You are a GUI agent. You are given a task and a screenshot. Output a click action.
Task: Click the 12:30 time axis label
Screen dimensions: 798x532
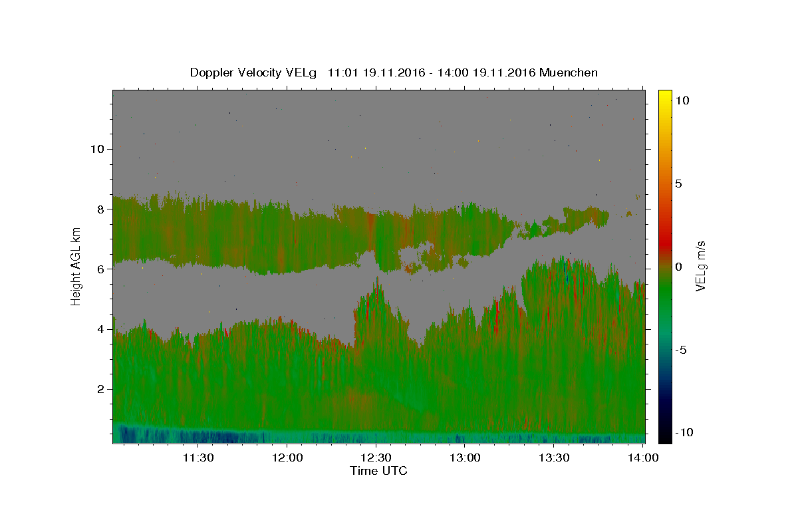point(376,458)
